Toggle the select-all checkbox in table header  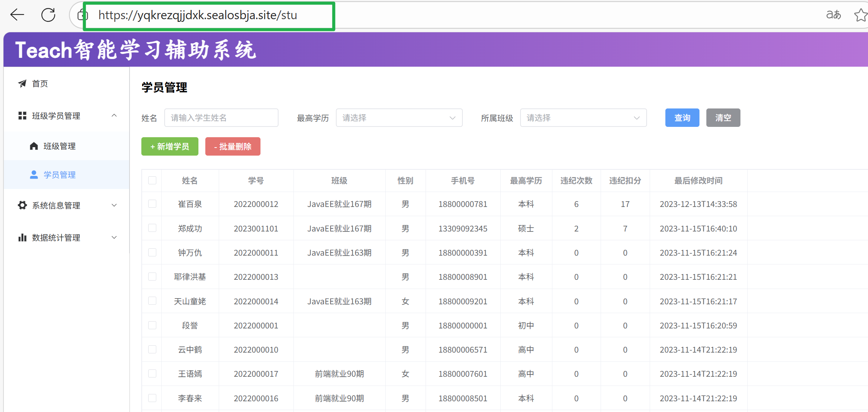[x=152, y=181]
